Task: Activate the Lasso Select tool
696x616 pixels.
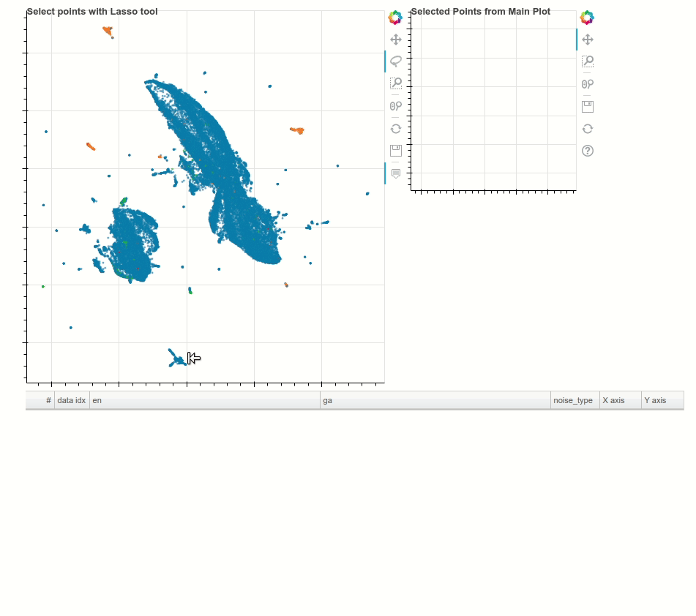Action: pos(395,61)
